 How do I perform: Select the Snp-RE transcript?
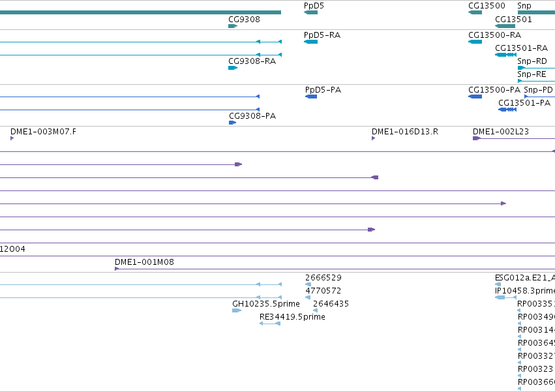pos(536,81)
